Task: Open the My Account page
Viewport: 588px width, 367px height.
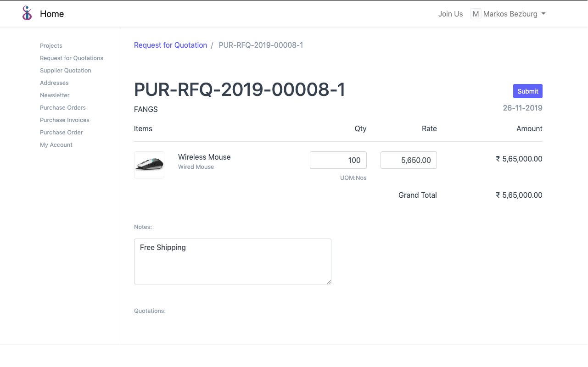Action: (56, 145)
